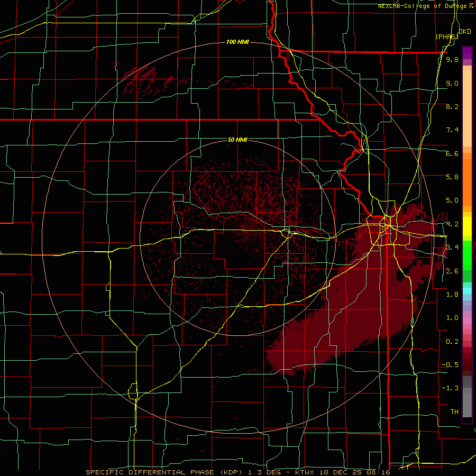Screen dimensions: 476x476
Task: Click the -0.5 value on the color scale
Action: pos(450,365)
